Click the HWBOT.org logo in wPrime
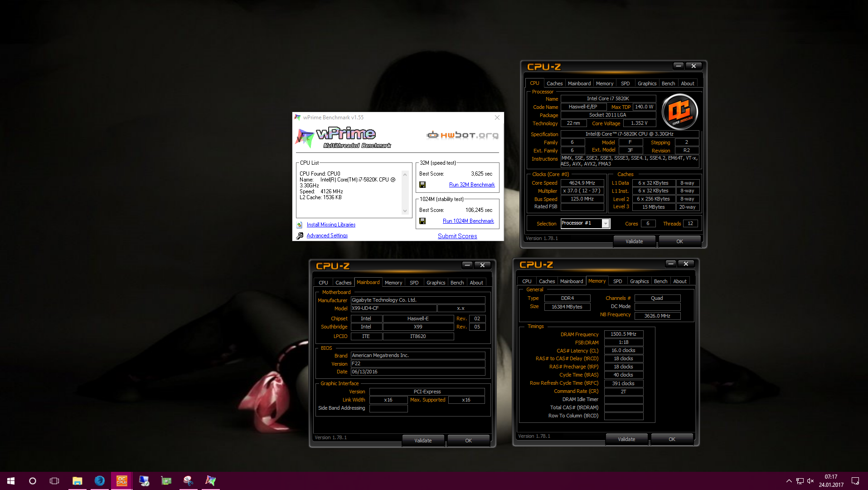868x490 pixels. 462,135
